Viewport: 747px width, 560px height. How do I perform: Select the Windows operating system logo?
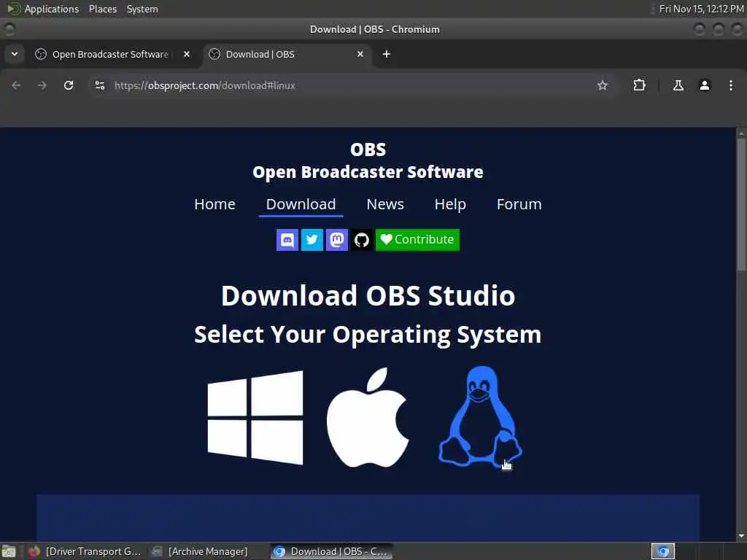(255, 418)
